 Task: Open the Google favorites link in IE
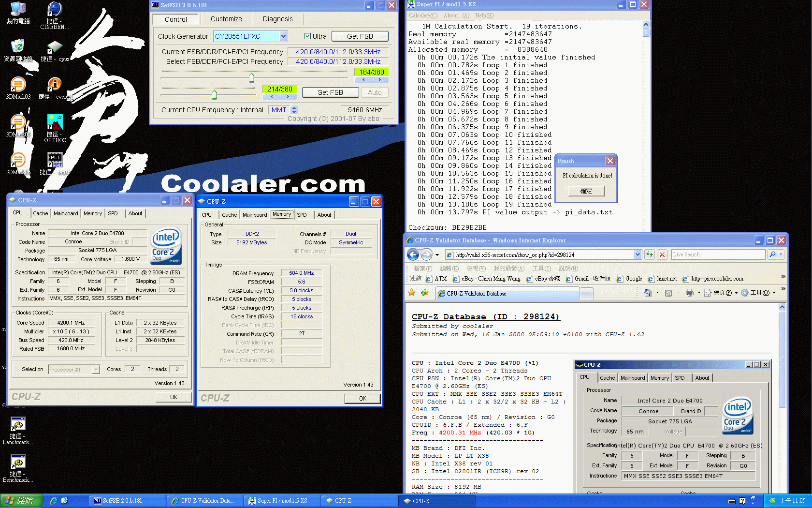tap(630, 279)
